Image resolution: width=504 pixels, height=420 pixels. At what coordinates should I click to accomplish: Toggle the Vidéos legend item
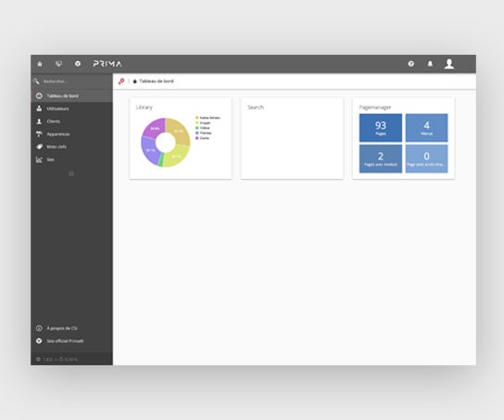pyautogui.click(x=203, y=128)
